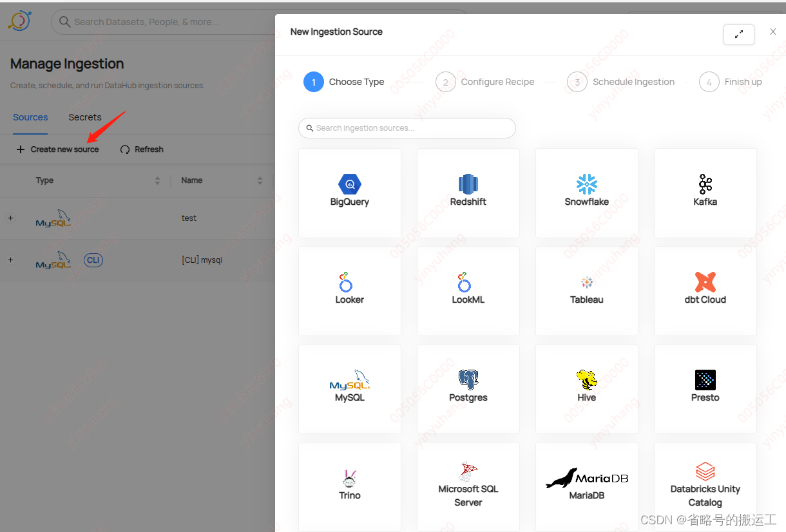This screenshot has width=786, height=532.
Task: Switch to the Secrets tab
Action: 85,117
